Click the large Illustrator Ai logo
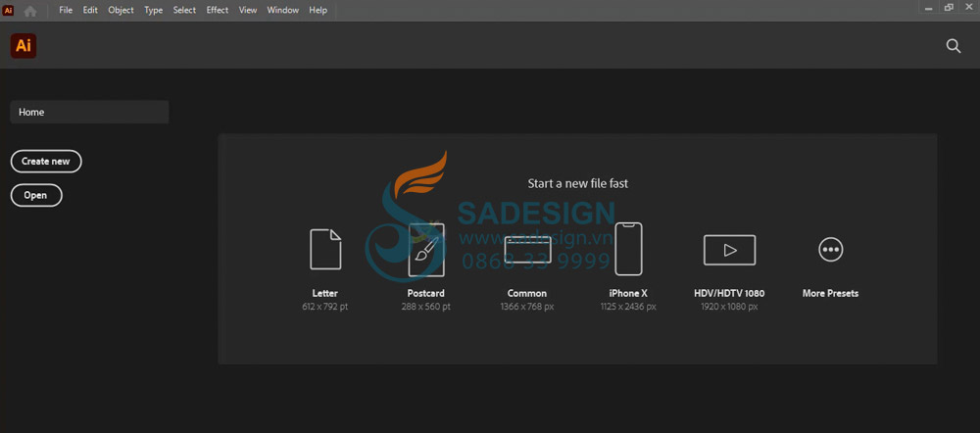 coord(24,46)
